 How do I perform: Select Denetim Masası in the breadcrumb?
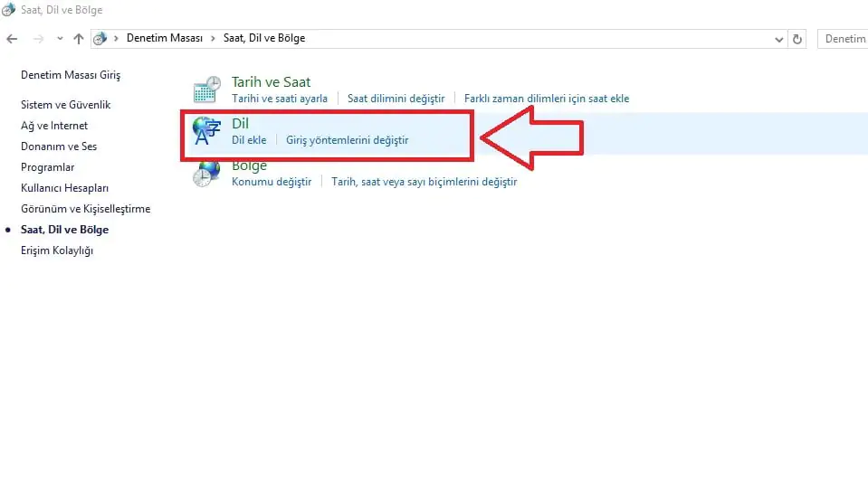point(165,38)
